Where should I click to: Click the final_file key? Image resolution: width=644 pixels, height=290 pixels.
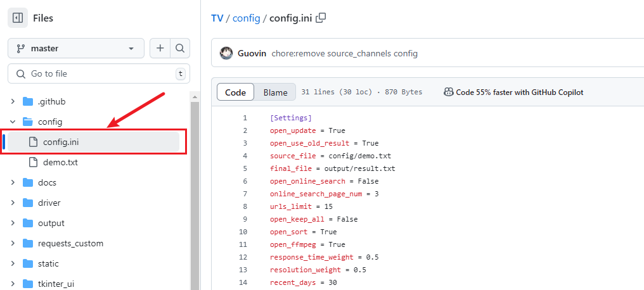click(291, 168)
